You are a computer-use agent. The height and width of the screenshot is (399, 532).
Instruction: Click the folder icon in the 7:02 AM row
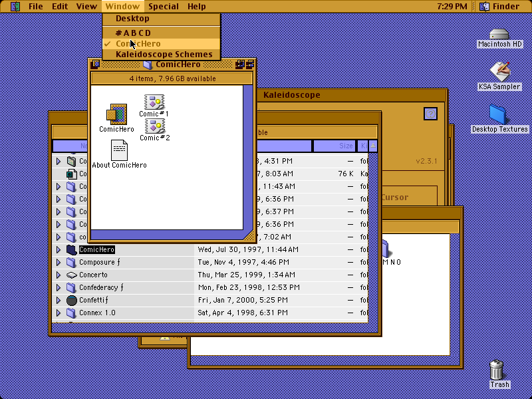coord(71,237)
